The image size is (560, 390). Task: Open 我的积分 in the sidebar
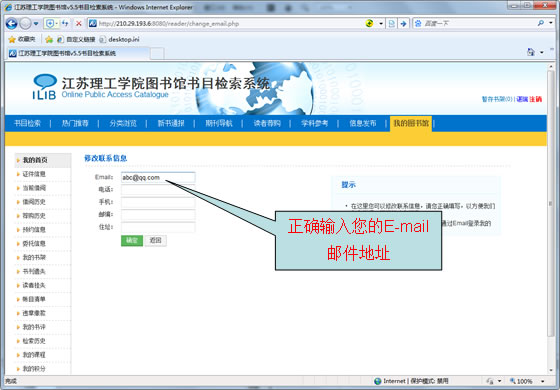click(34, 369)
